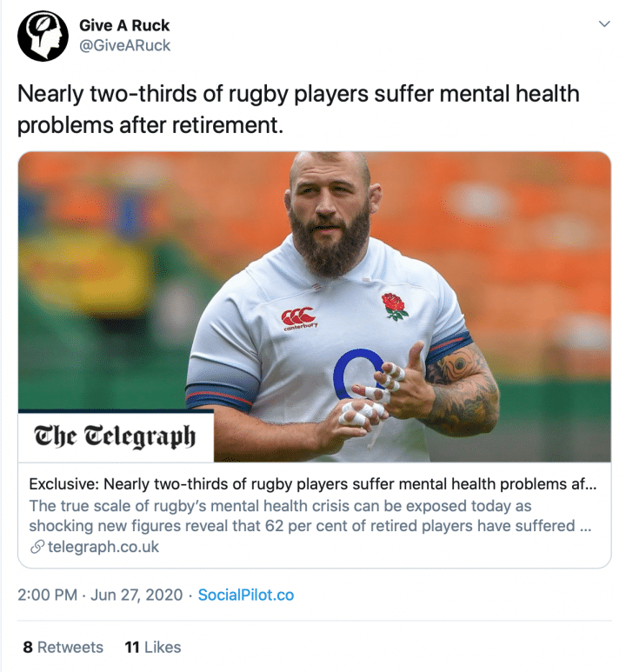Click the Jun 27, 2020 date

[137, 595]
